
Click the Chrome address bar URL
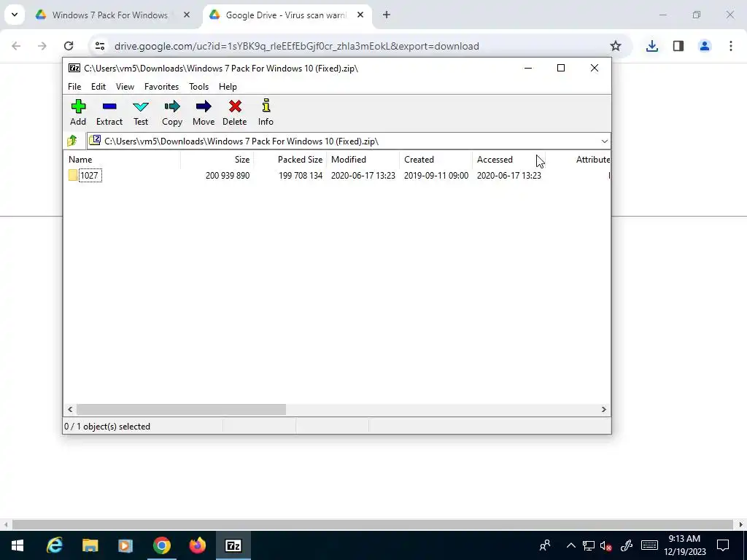coord(297,46)
